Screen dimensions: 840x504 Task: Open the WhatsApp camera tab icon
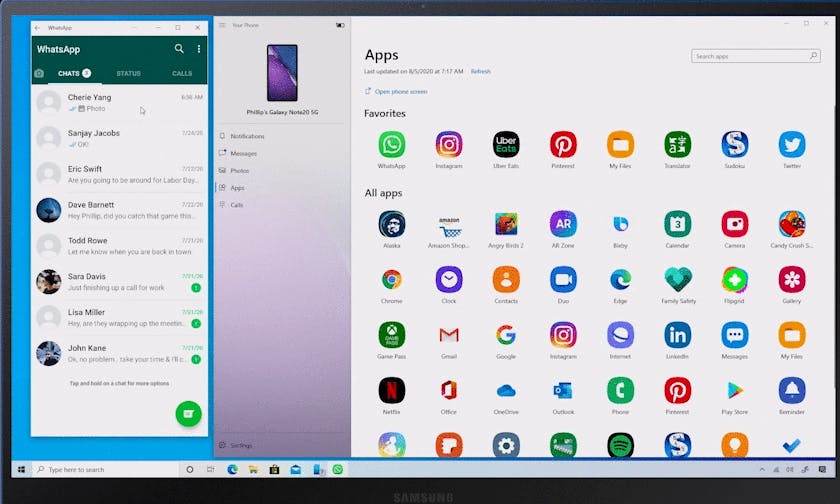[39, 73]
